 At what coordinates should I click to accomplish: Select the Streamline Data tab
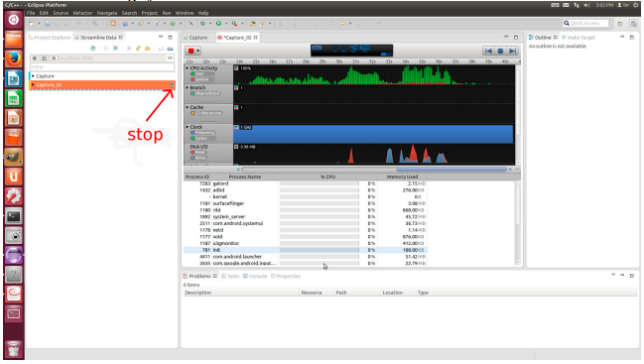click(x=98, y=38)
